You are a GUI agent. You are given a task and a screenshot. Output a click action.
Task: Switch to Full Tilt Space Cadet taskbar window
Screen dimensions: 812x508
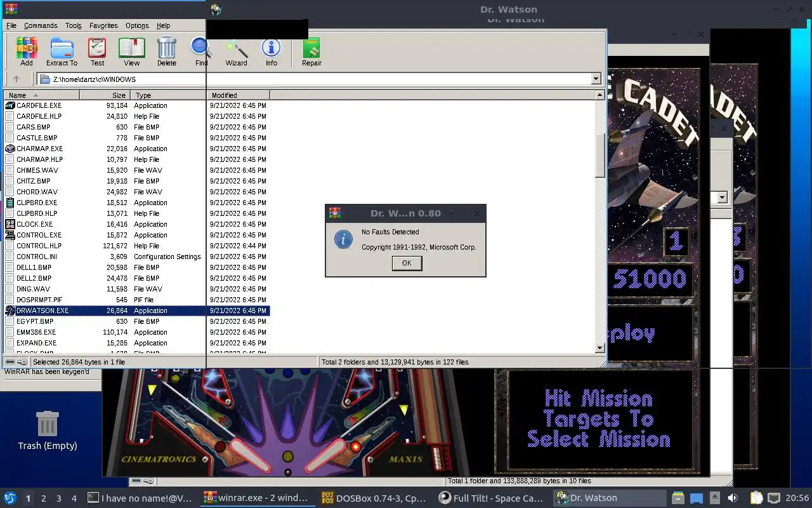click(492, 498)
